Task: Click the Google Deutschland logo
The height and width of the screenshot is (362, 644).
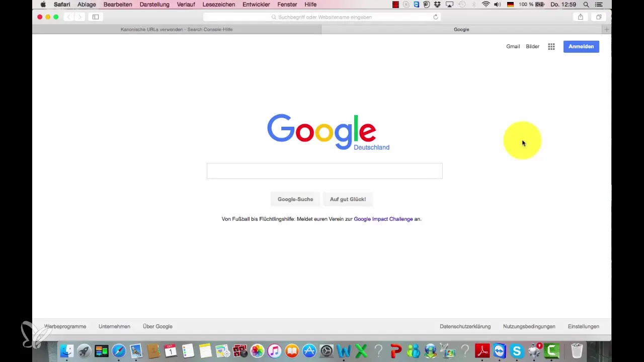Action: (x=328, y=132)
